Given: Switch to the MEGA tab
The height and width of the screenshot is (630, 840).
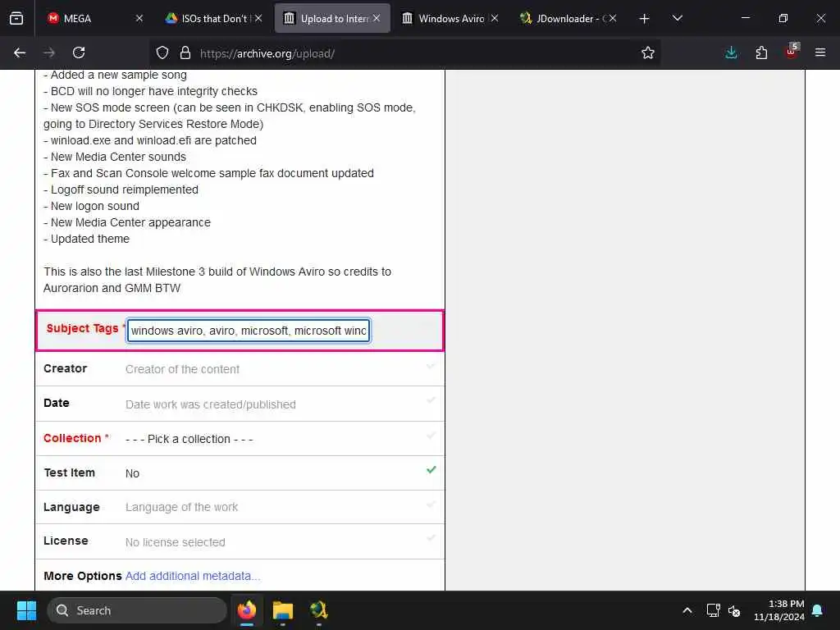Looking at the screenshot, I should coord(95,18).
